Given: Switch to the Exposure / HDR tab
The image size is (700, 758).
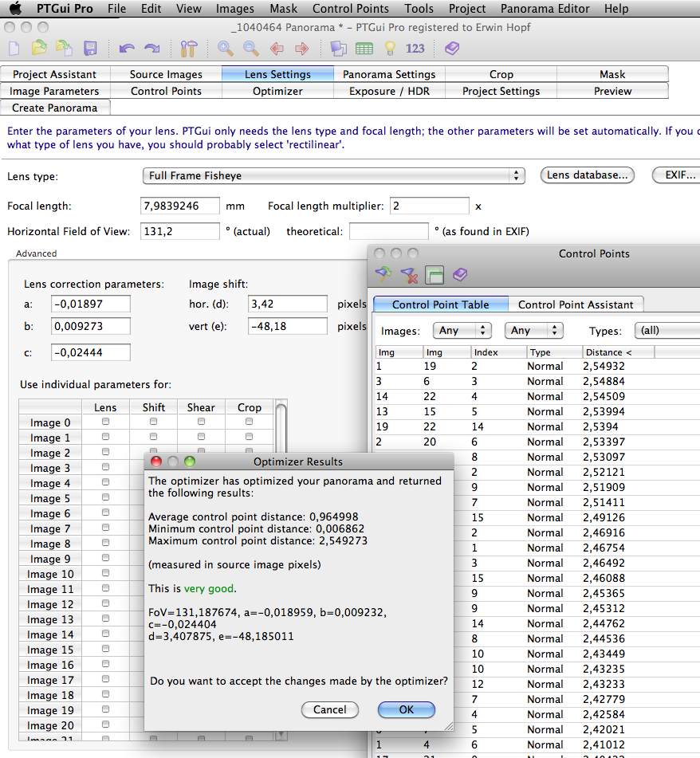Looking at the screenshot, I should pos(389,91).
